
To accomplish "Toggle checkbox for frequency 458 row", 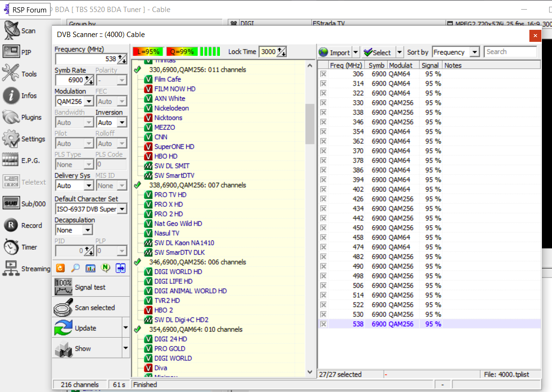I will (x=323, y=238).
